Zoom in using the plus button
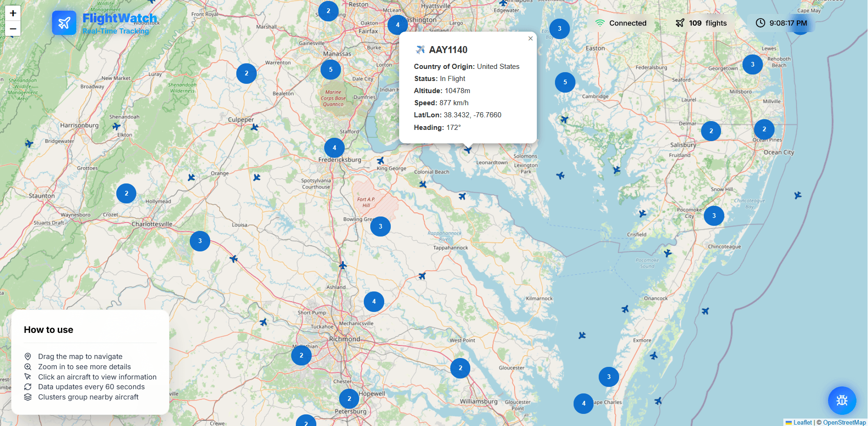 (13, 13)
